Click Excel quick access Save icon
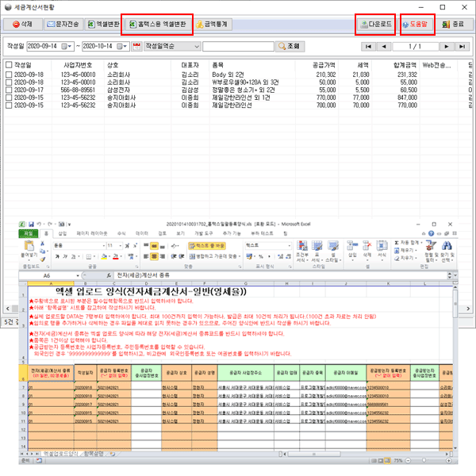The width and height of the screenshot is (476, 476). point(31,225)
